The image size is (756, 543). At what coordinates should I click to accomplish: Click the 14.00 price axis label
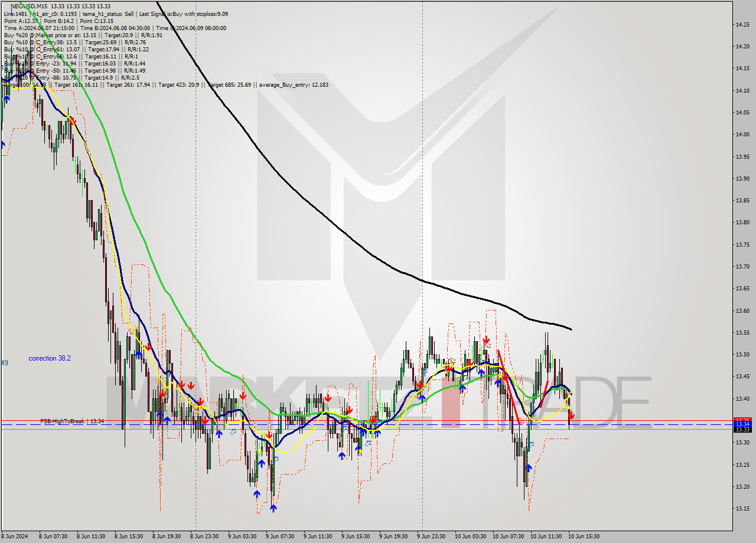coord(743,134)
